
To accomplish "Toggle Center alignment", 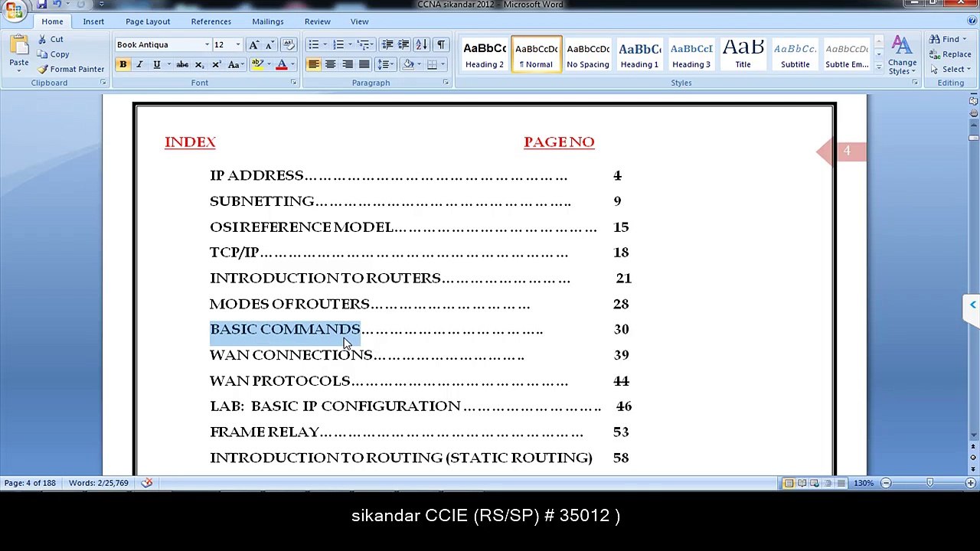I will [331, 64].
